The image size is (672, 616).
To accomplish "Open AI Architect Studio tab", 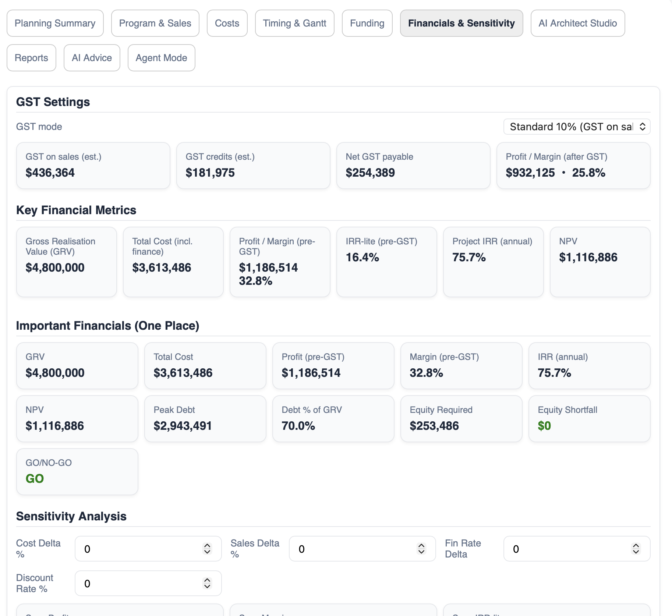I will pos(578,23).
